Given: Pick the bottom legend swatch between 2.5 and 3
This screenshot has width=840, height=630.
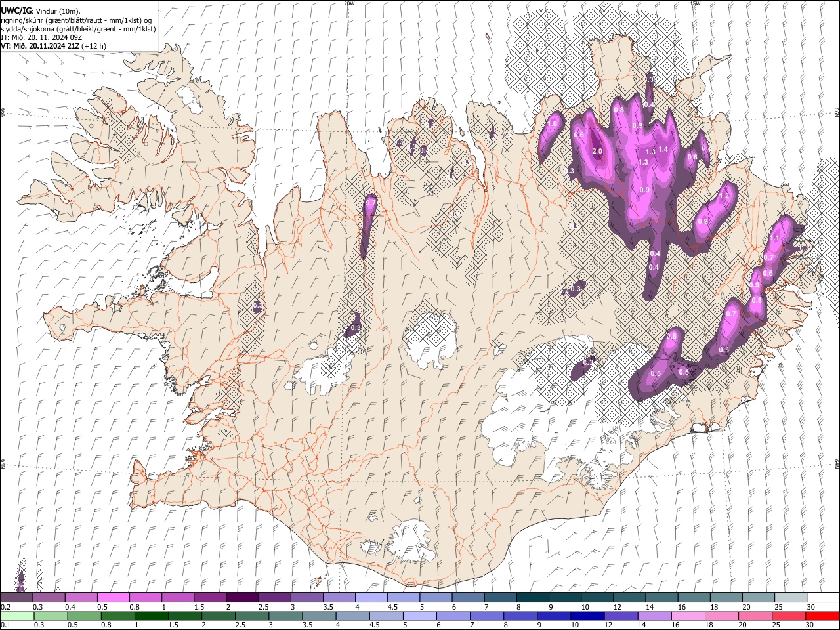Looking at the screenshot, I should pos(252,616).
